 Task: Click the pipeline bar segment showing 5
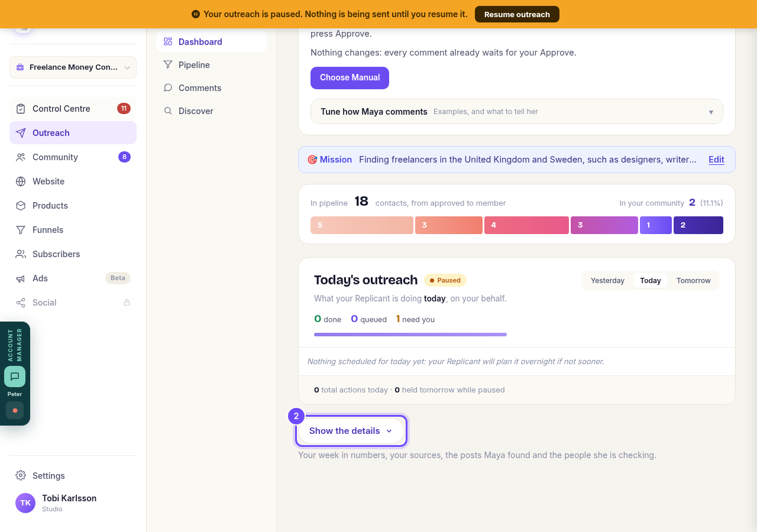(x=362, y=225)
